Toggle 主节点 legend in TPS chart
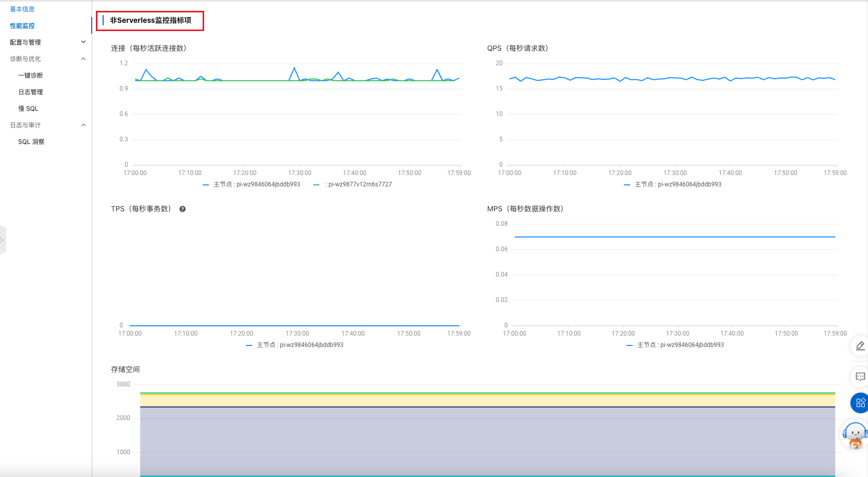Screen dimensions: 868x477 pyautogui.click(x=294, y=345)
